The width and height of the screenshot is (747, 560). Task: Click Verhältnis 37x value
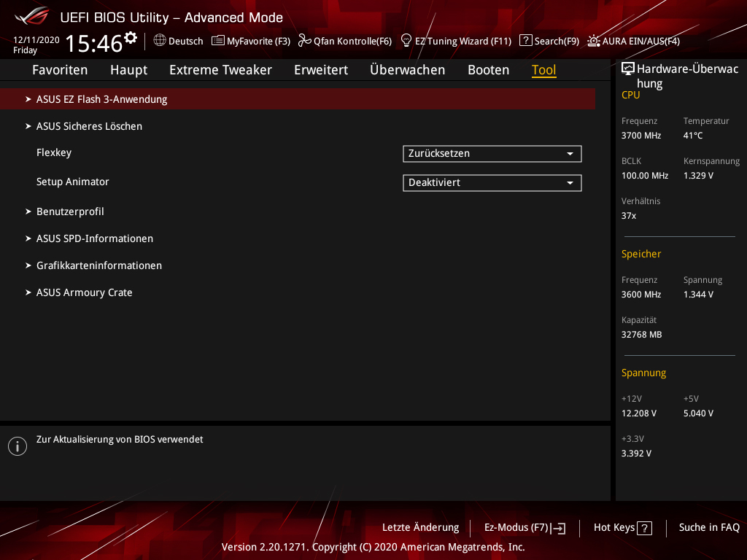(628, 216)
